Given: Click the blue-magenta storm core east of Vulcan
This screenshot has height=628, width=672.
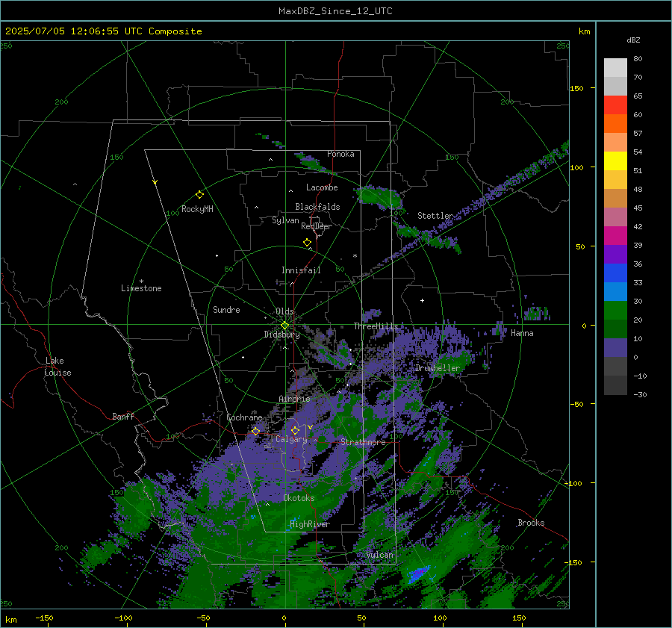Looking at the screenshot, I should [x=418, y=573].
